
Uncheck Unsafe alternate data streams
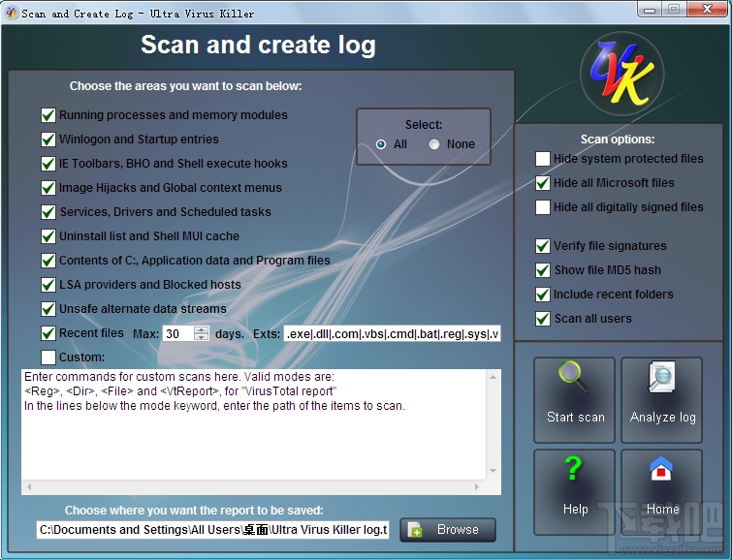coord(48,309)
